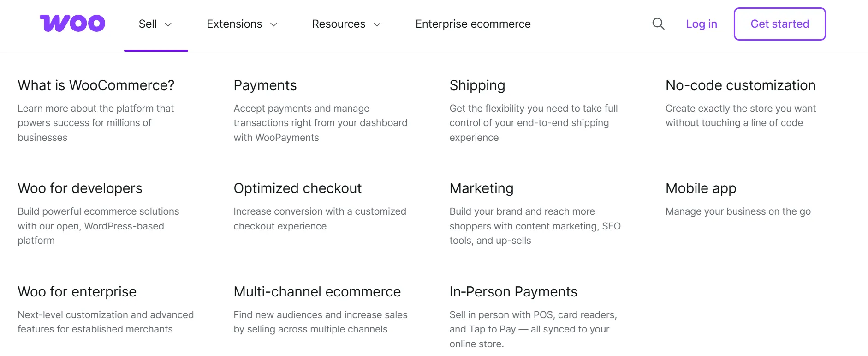This screenshot has height=356, width=868.
Task: Click the Sell chevron arrow
Action: 168,24
